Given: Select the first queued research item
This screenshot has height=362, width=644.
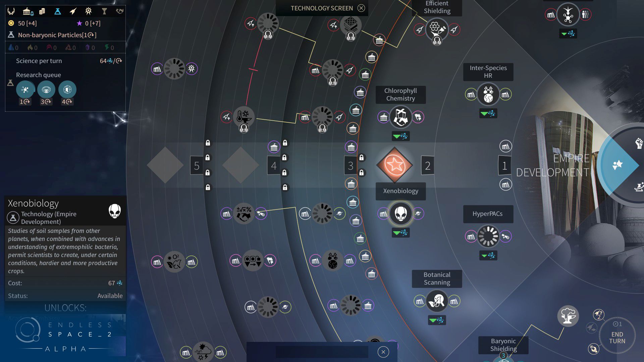Looking at the screenshot, I should click(25, 90).
